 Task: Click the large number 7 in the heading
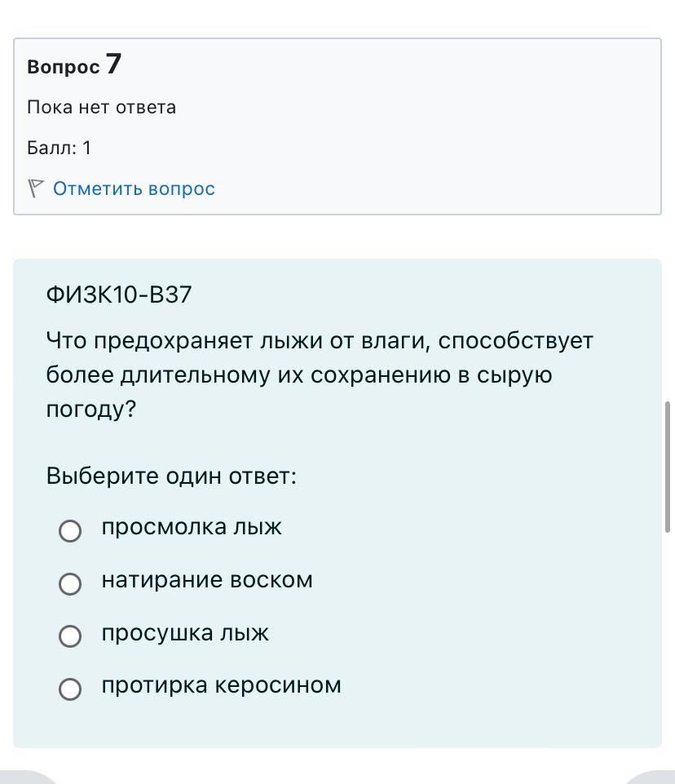(x=113, y=64)
